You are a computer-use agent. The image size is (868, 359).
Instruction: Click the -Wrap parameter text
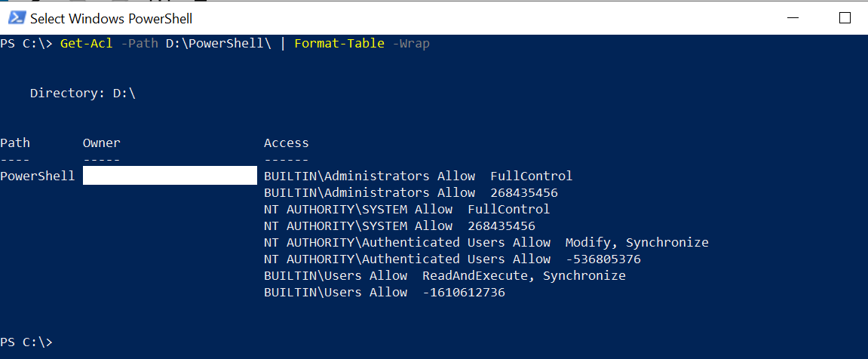(x=411, y=44)
